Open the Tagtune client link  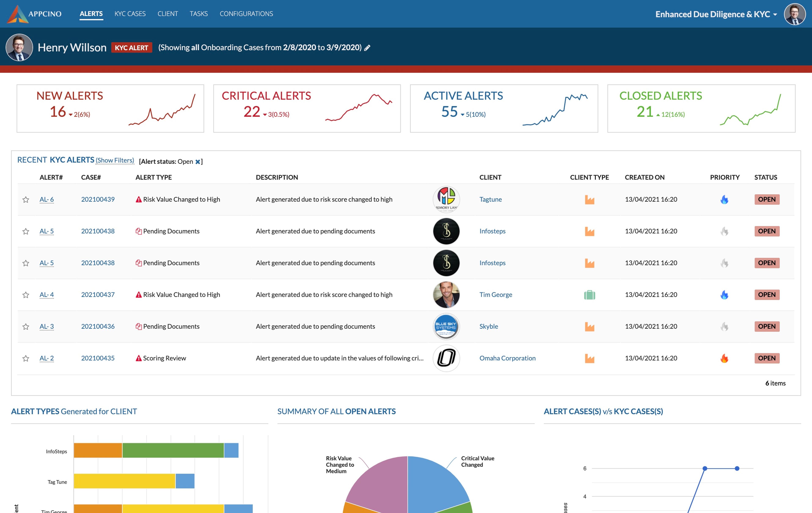[490, 199]
